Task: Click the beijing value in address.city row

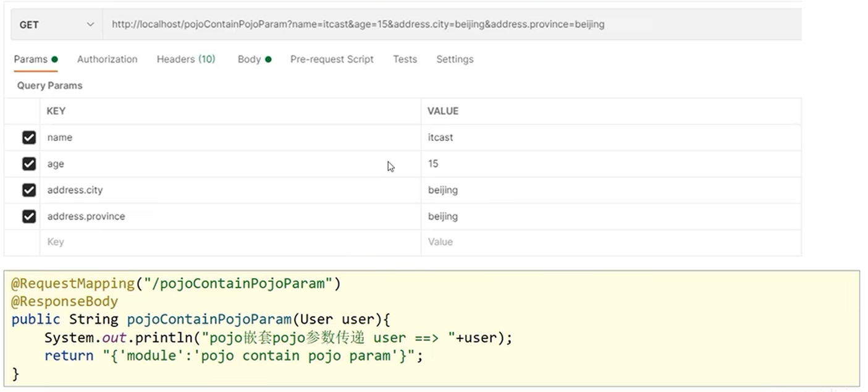Action: pyautogui.click(x=611, y=190)
